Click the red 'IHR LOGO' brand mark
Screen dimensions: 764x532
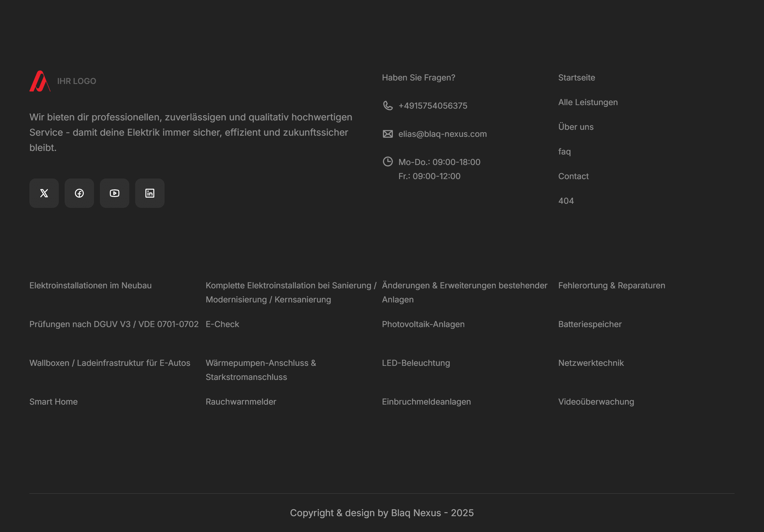[x=40, y=81]
